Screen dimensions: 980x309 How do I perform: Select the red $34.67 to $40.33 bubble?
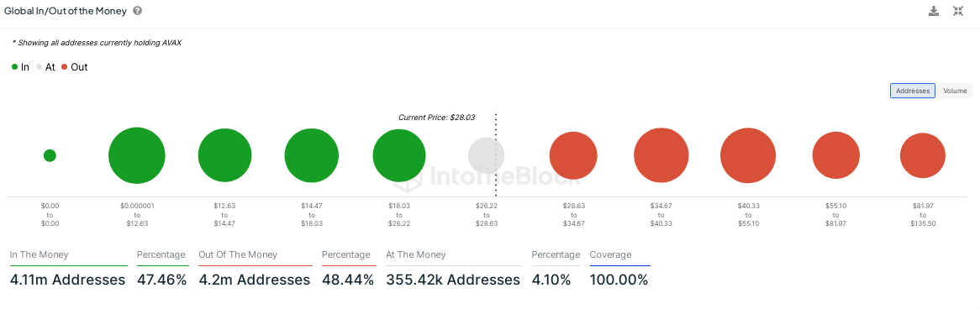pyautogui.click(x=661, y=155)
